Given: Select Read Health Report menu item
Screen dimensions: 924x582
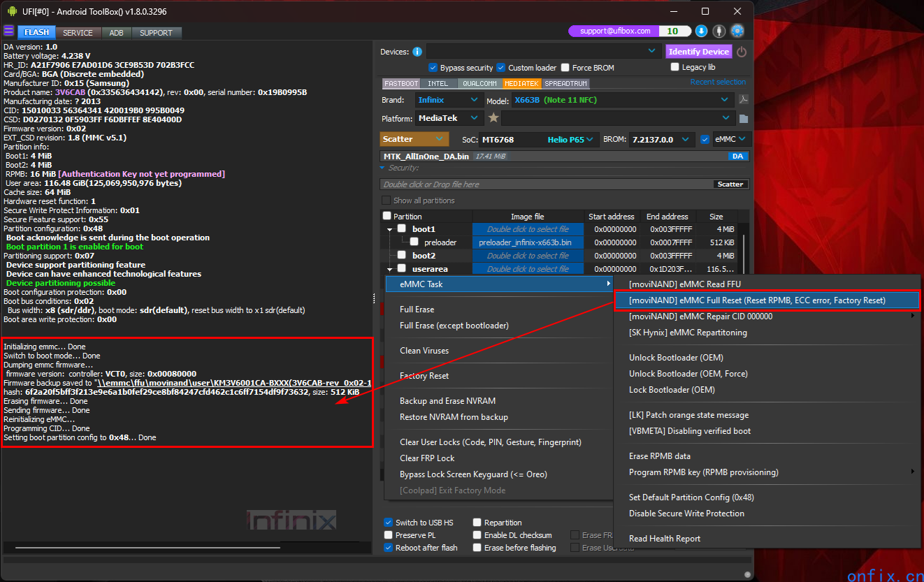Looking at the screenshot, I should (767, 539).
